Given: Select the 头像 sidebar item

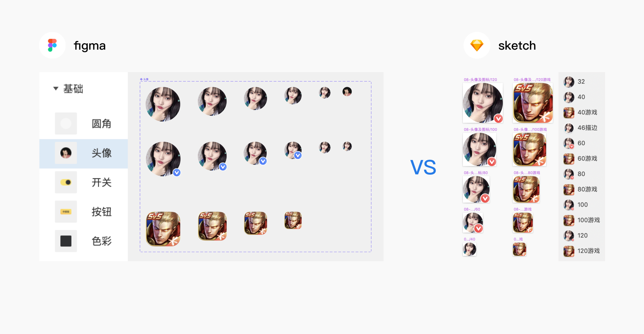Looking at the screenshot, I should [x=84, y=153].
